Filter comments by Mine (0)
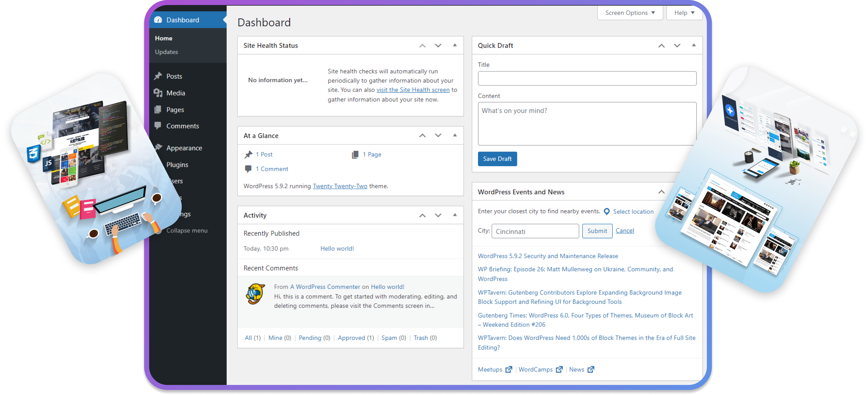Screen dimensions: 868x395 coord(280,338)
